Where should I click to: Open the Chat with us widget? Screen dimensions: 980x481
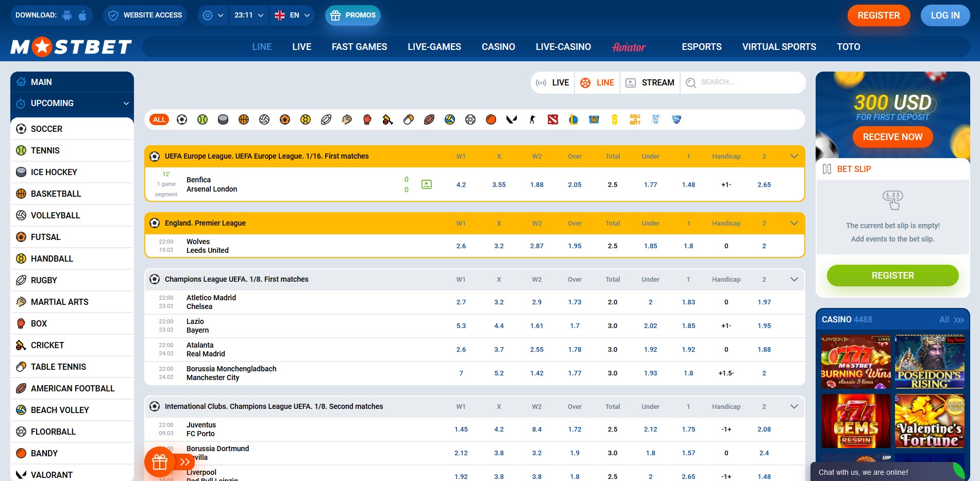888,472
